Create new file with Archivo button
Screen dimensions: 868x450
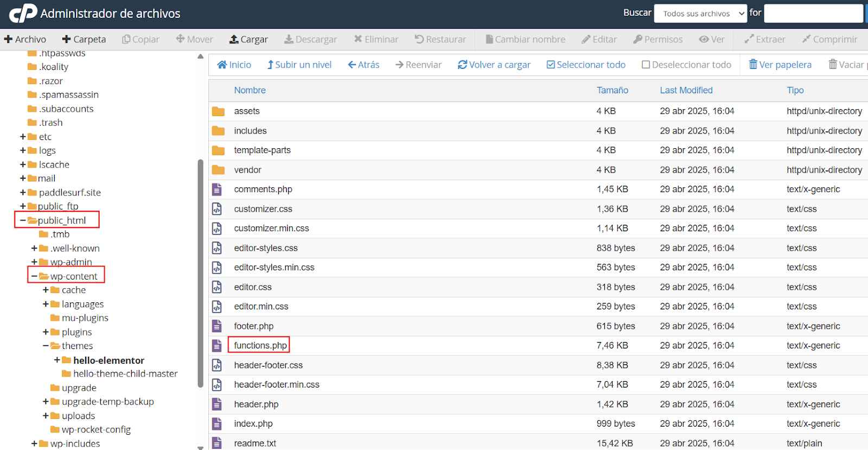click(x=25, y=39)
